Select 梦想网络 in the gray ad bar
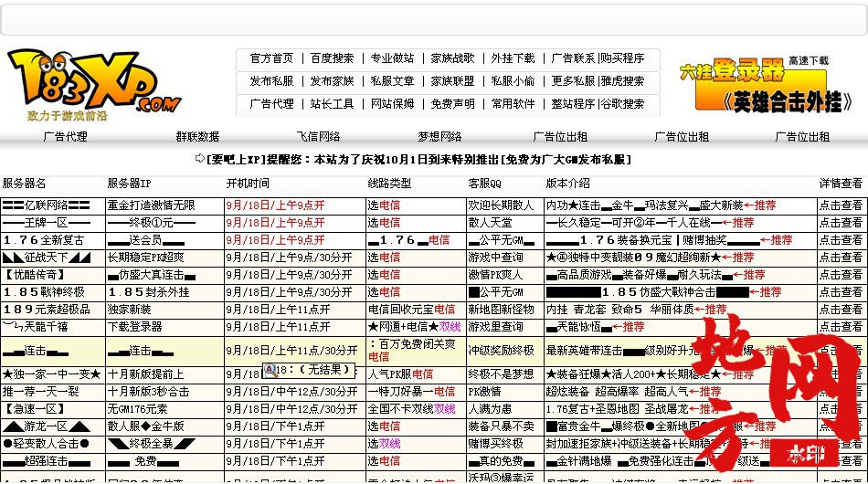The width and height of the screenshot is (868, 484). (439, 137)
